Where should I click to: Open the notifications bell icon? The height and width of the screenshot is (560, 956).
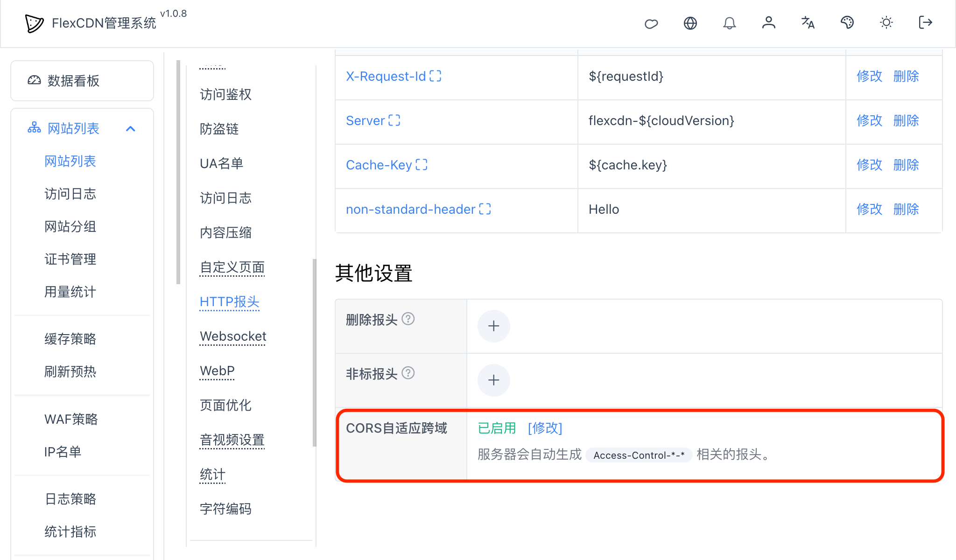point(730,23)
